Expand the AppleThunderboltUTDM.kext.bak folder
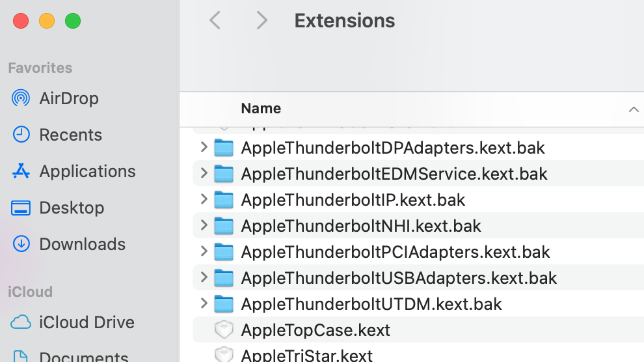The height and width of the screenshot is (362, 644). coord(204,303)
